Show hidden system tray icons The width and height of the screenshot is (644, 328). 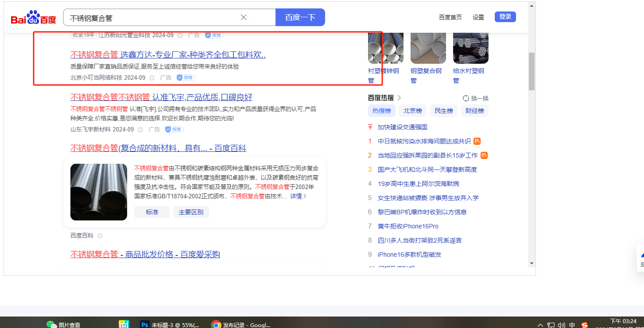point(540,325)
